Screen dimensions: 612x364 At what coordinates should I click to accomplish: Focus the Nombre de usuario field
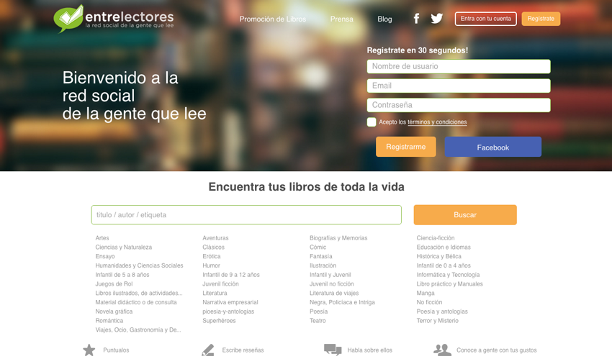click(x=459, y=66)
